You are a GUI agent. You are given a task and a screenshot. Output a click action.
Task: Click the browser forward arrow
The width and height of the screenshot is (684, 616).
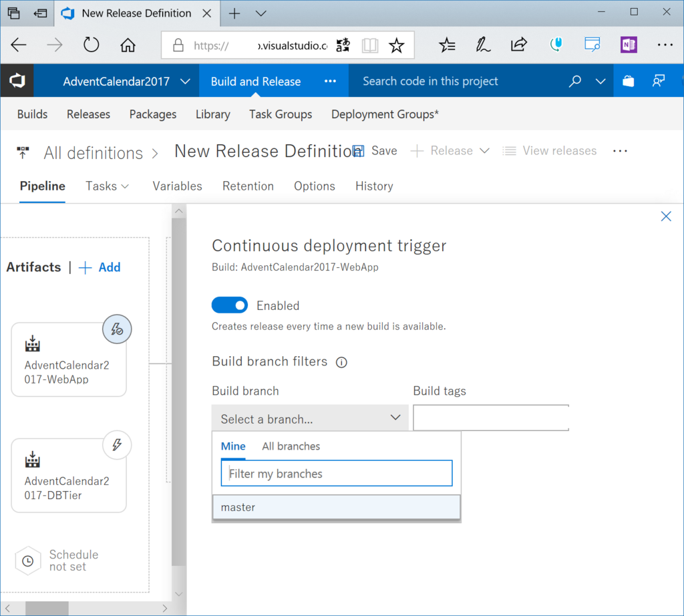[x=55, y=45]
